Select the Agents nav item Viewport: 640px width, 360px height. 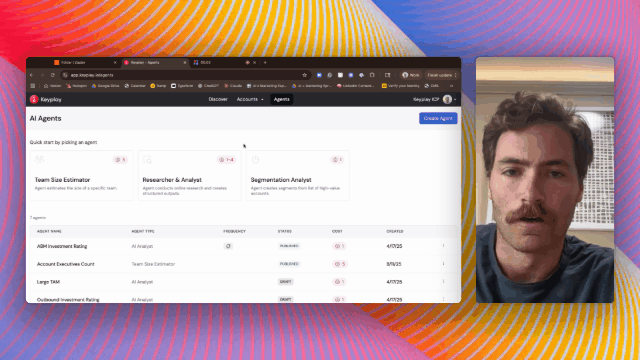coord(282,99)
